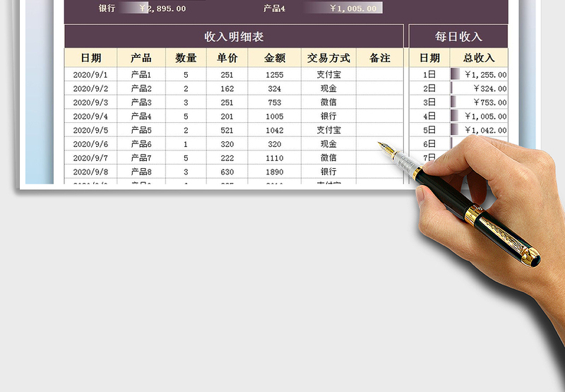Viewport: 565px width, 392px height.
Task: Select the 产品3 cell
Action: (141, 102)
